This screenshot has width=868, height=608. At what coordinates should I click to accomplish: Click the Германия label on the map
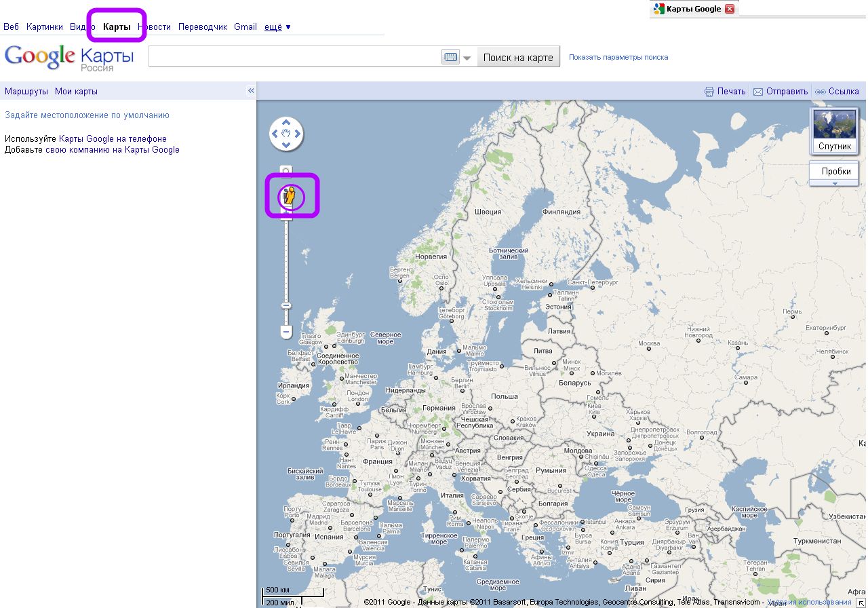tap(439, 408)
